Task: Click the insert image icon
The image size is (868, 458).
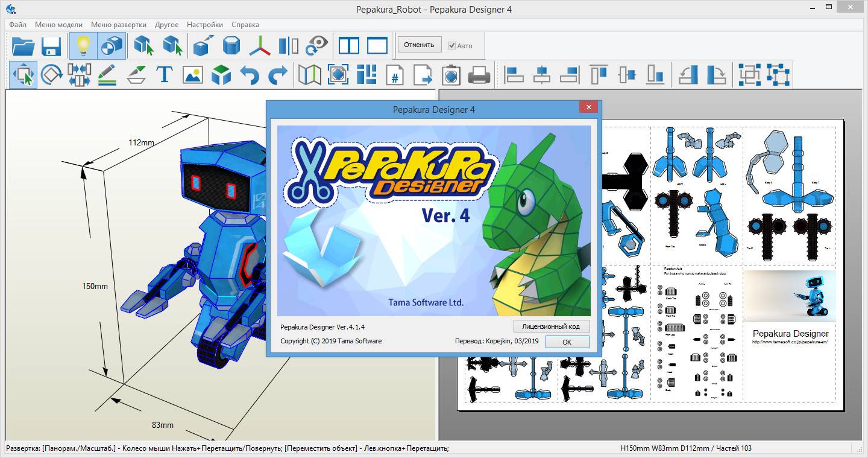Action: pos(193,75)
